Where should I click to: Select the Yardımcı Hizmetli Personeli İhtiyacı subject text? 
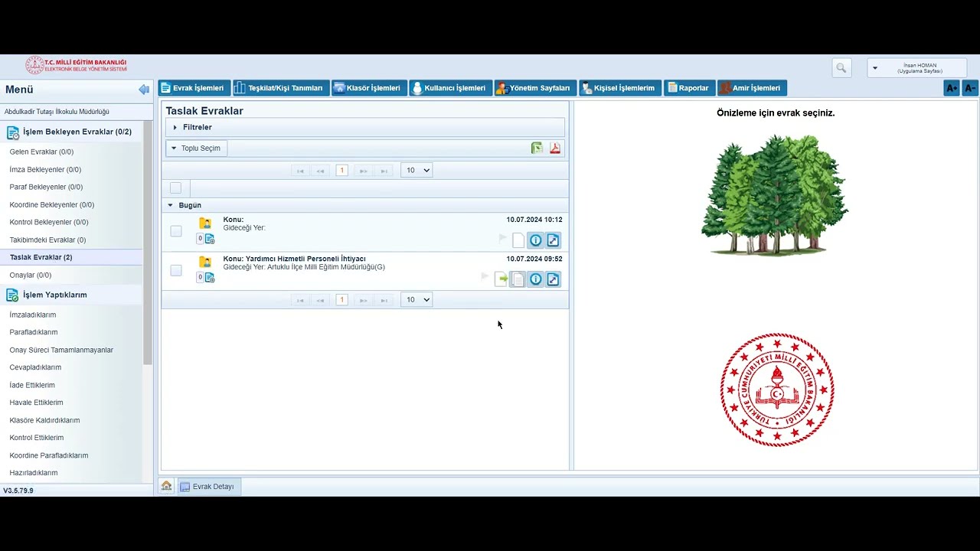point(305,259)
